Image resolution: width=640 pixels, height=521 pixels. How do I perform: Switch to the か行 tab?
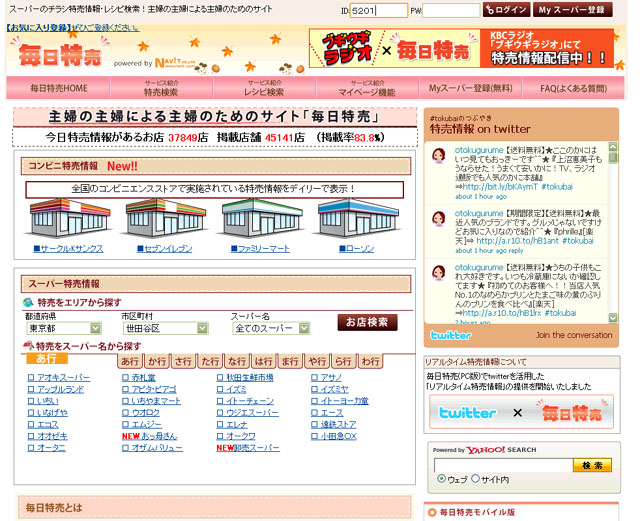pos(157,361)
